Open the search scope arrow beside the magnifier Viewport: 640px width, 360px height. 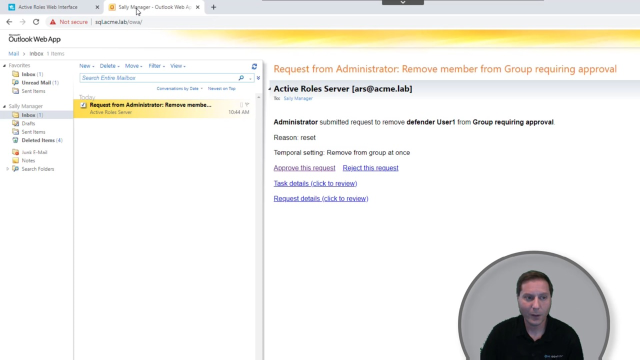tap(250, 78)
